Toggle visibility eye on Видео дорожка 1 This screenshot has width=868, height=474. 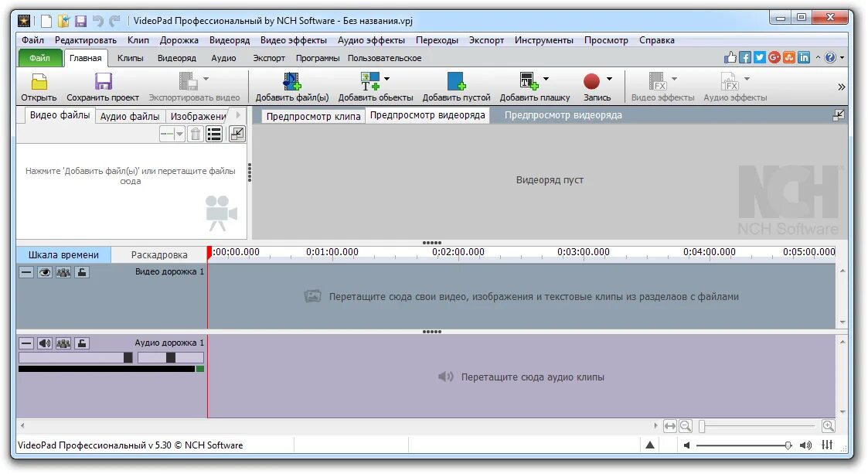45,272
